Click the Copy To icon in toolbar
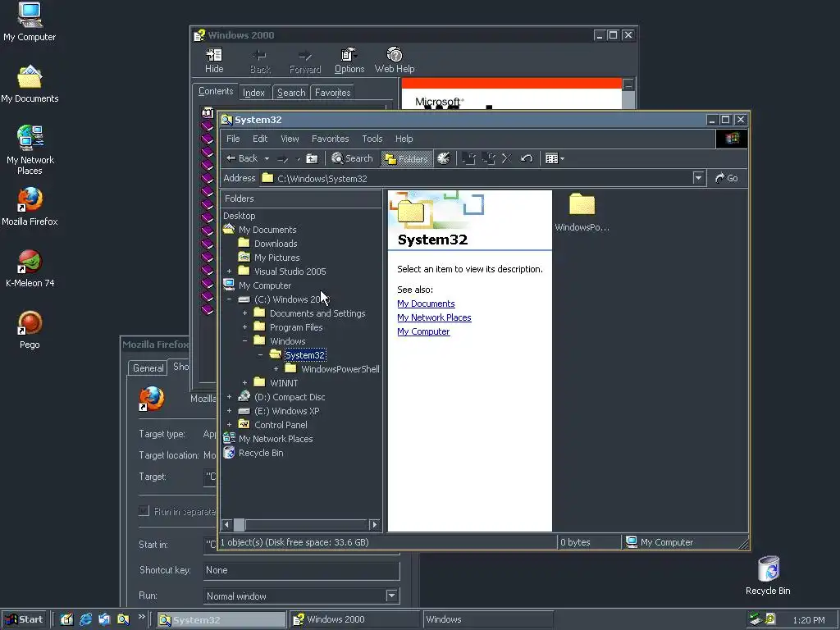The height and width of the screenshot is (630, 840). pos(488,158)
